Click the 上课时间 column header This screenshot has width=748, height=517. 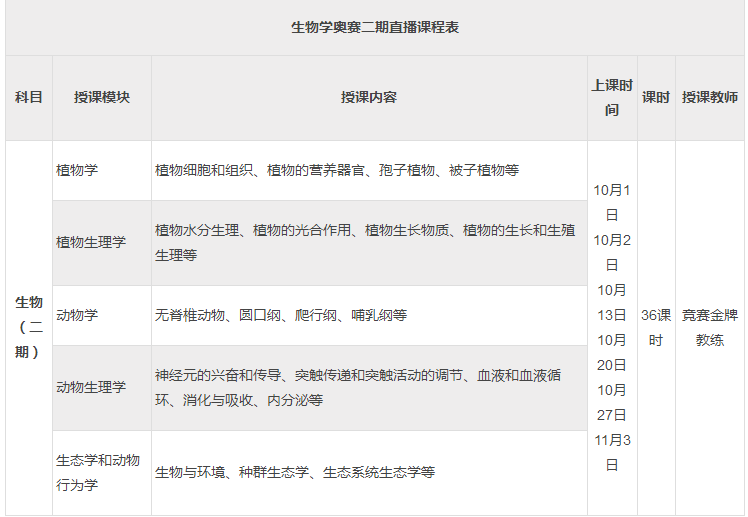point(611,98)
